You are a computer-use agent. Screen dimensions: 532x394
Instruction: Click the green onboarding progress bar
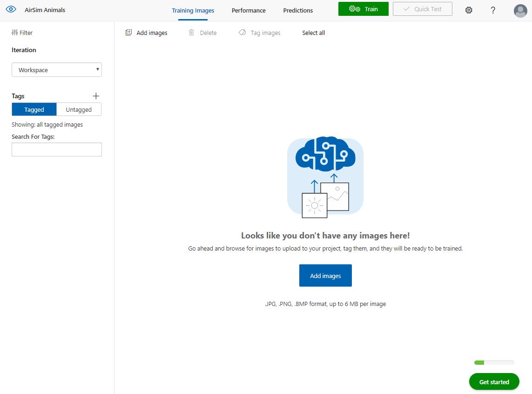pyautogui.click(x=494, y=363)
